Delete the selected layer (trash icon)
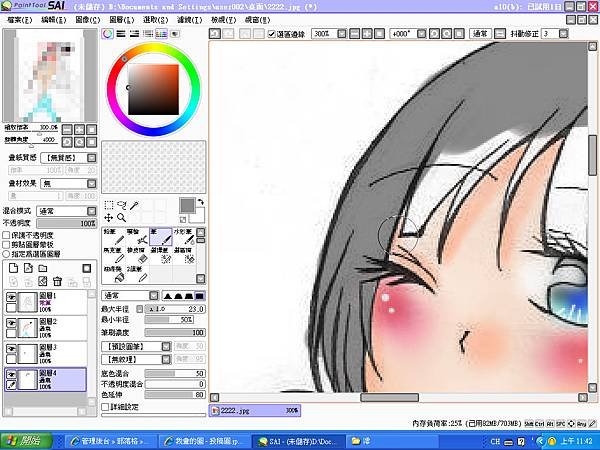 click(x=57, y=282)
